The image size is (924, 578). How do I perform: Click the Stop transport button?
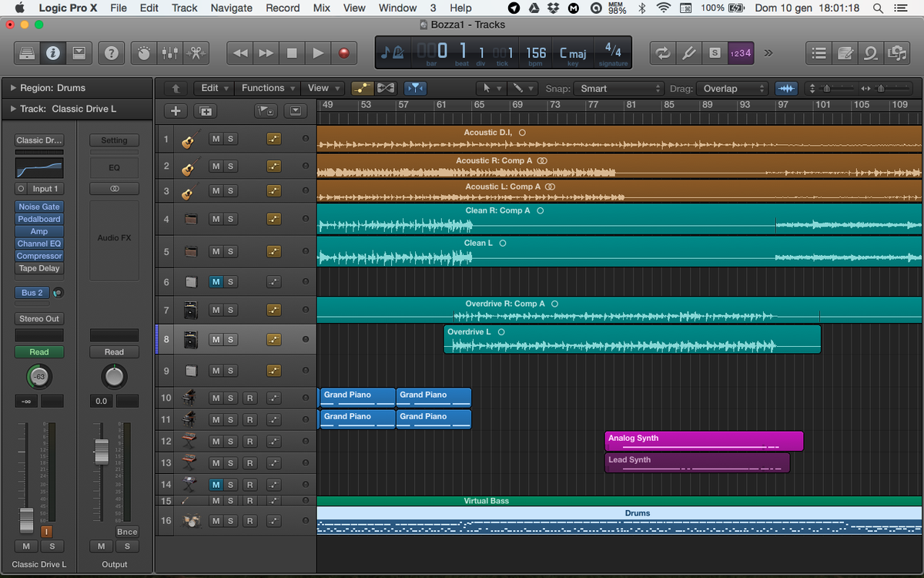(x=292, y=53)
